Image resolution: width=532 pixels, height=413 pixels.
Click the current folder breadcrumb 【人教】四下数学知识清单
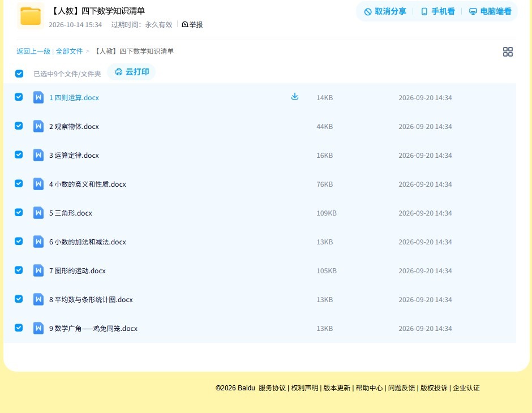coord(134,51)
